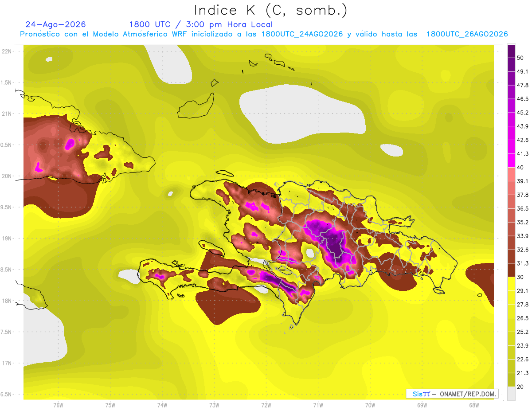Image resolution: width=532 pixels, height=411 pixels.
Task: Click the 68W longitude label
Action: (474, 405)
